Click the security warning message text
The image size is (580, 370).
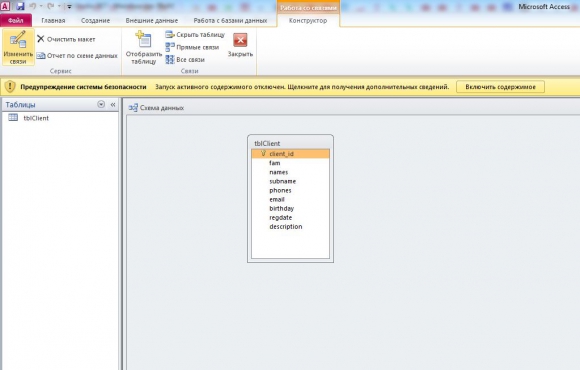(x=302, y=87)
